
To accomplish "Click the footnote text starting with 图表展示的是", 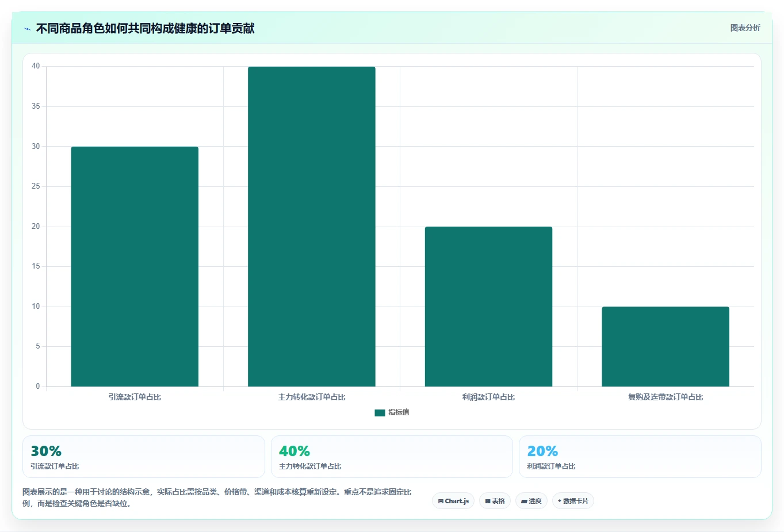I will point(217,497).
